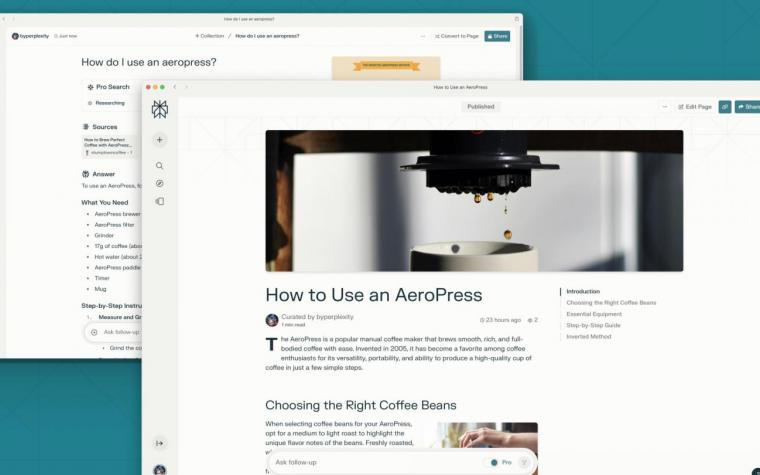Click AeroPress filter list item in back window
This screenshot has width=760, height=475.
coord(114,225)
